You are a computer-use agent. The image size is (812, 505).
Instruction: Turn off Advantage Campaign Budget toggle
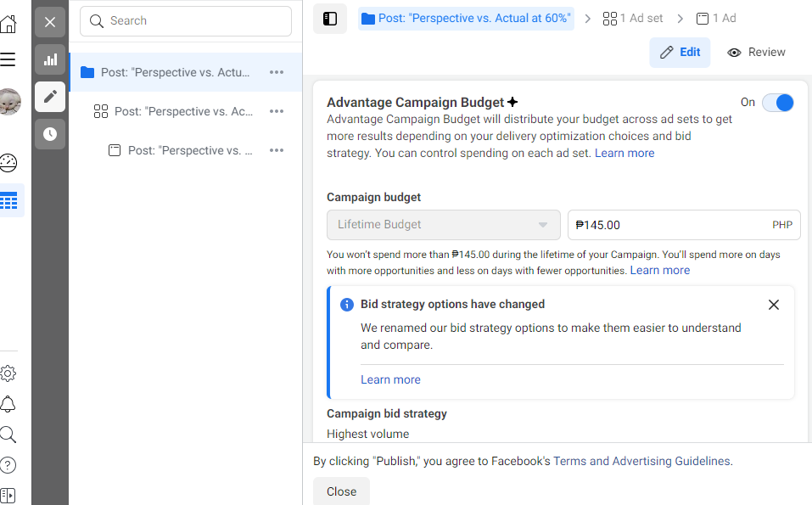tap(777, 103)
